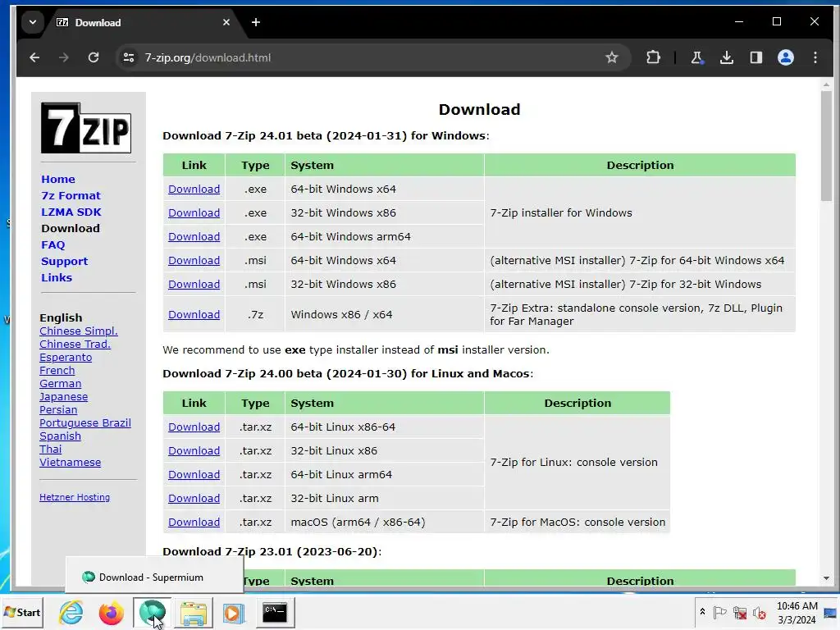Image resolution: width=840 pixels, height=630 pixels.
Task: Switch language to Esperanto
Action: point(66,358)
